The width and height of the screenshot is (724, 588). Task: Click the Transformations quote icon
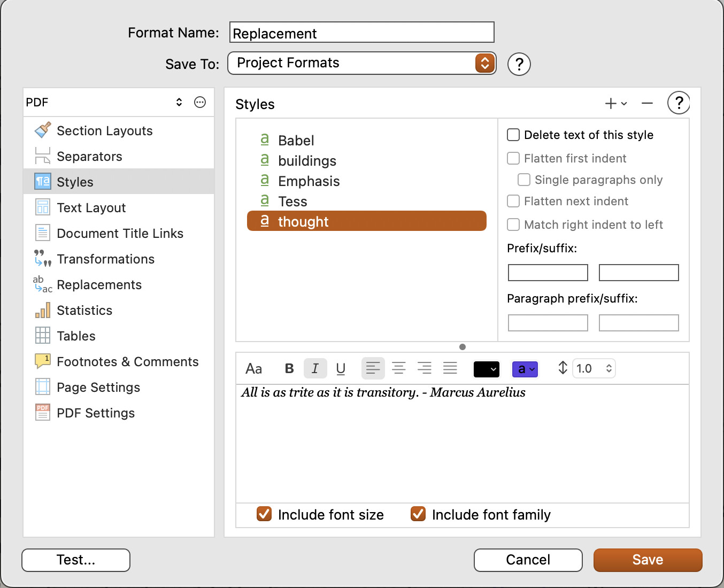point(43,258)
